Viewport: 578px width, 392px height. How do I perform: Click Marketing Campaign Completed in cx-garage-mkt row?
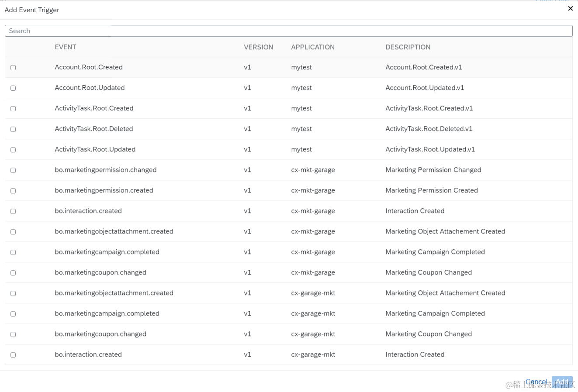point(435,313)
